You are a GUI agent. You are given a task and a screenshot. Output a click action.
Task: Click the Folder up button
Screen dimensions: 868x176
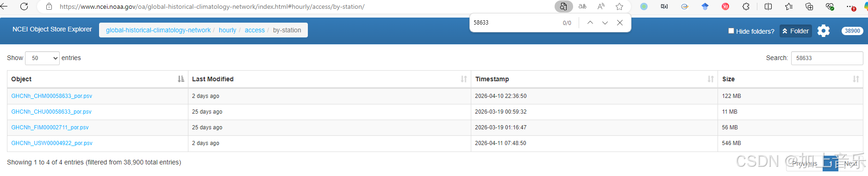click(x=796, y=31)
